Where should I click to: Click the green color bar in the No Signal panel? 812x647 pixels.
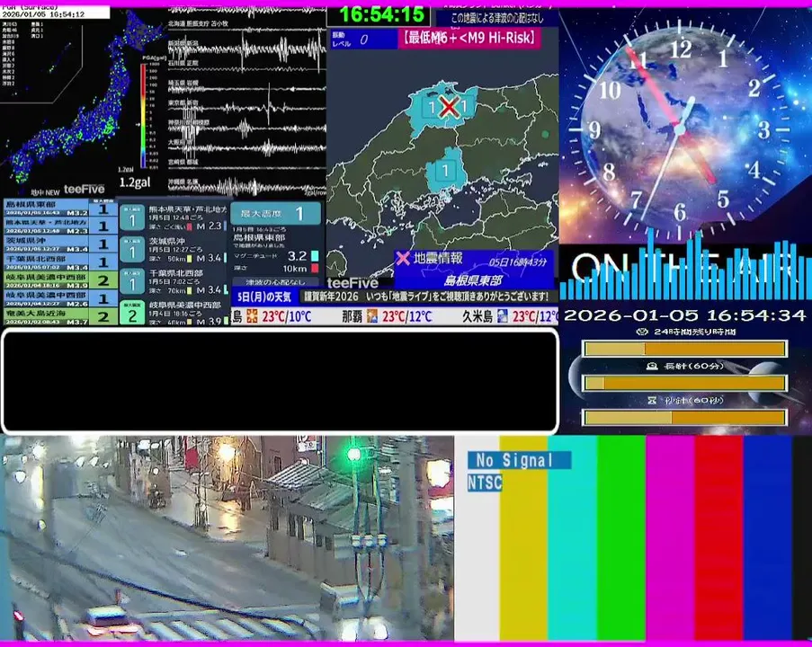(621, 538)
